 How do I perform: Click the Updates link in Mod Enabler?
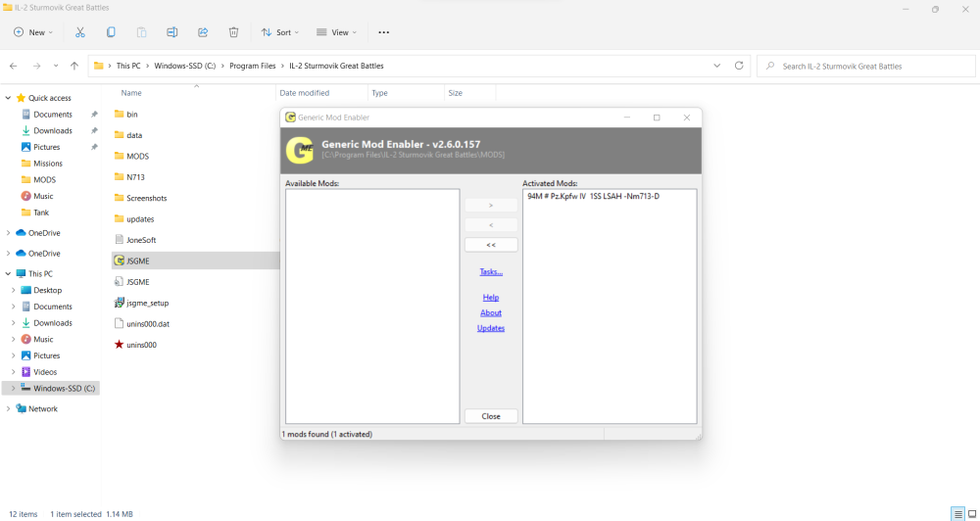tap(491, 328)
